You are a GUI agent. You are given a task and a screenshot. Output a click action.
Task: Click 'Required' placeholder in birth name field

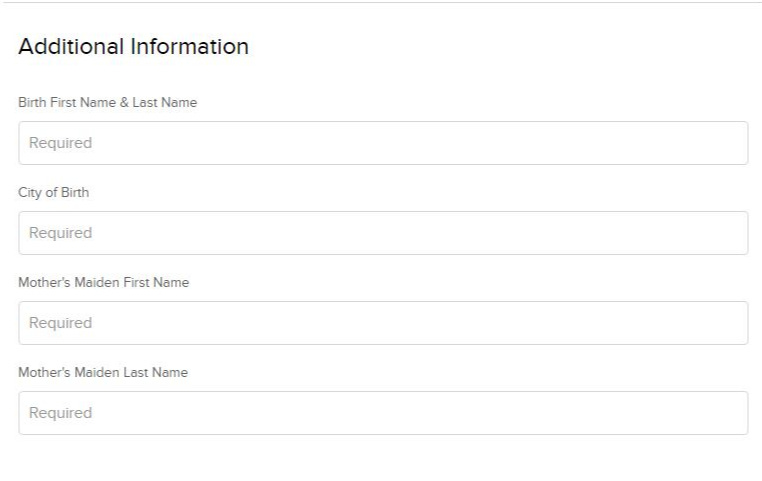[x=60, y=143]
